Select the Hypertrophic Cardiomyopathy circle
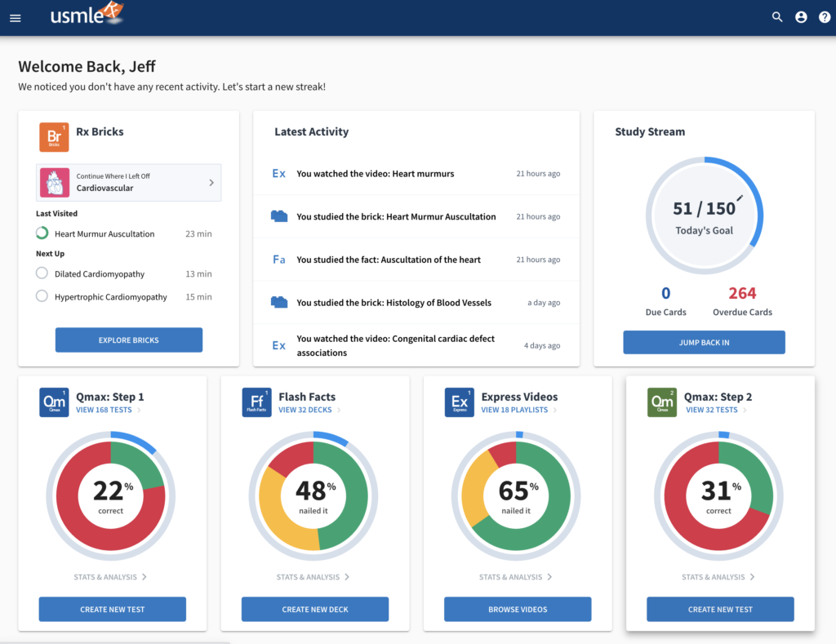Image resolution: width=836 pixels, height=644 pixels. tap(42, 296)
